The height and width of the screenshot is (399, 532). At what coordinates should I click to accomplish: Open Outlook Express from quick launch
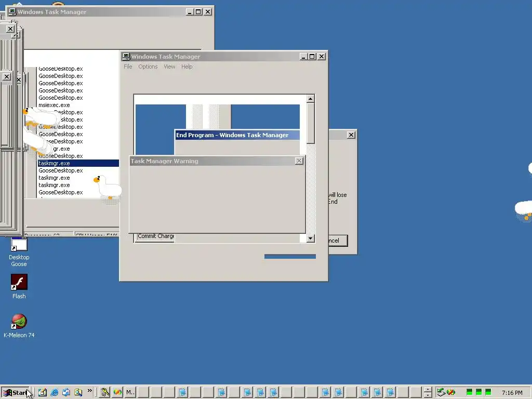click(66, 392)
